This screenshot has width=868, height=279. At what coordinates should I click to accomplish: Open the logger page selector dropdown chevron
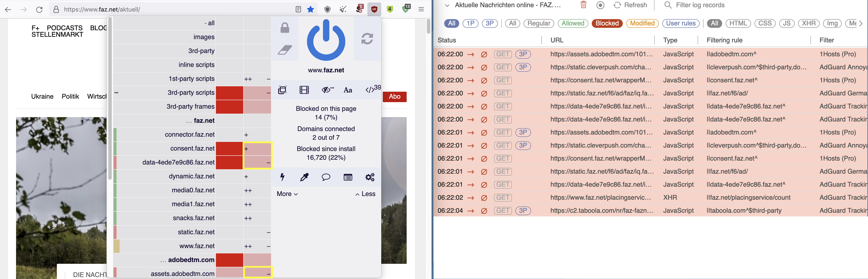tap(447, 5)
